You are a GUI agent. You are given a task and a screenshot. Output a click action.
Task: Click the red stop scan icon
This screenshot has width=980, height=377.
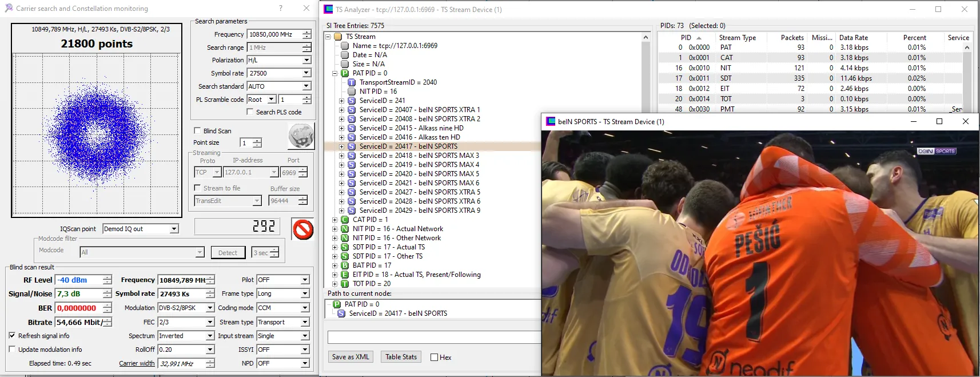pyautogui.click(x=302, y=229)
